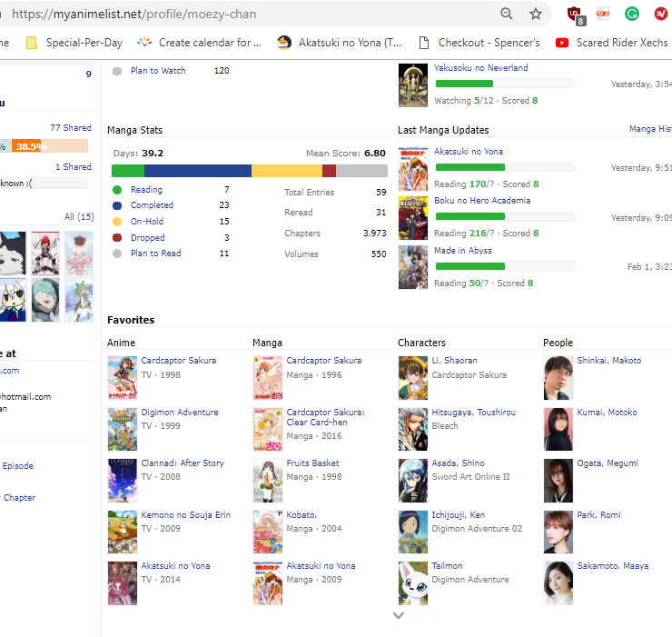View All (15) friends
The width and height of the screenshot is (672, 637).
click(79, 216)
